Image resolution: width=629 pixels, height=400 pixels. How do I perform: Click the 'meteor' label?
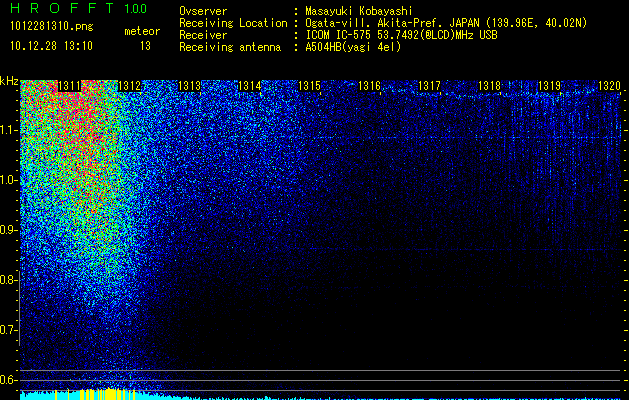(x=142, y=31)
